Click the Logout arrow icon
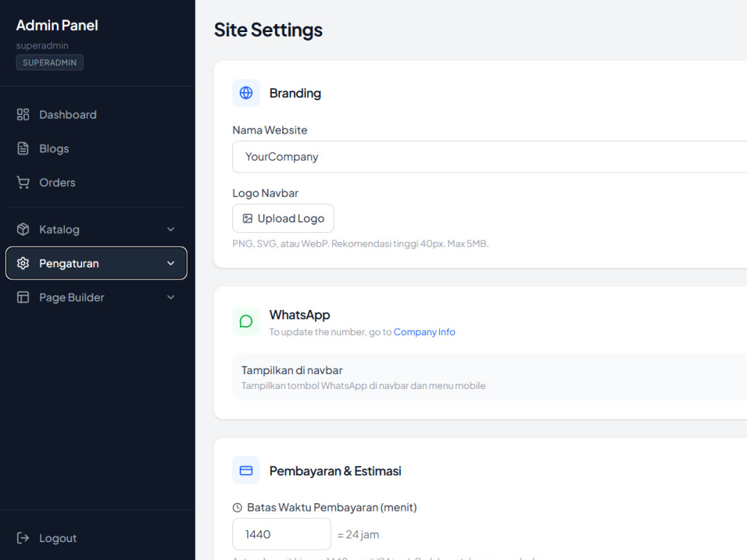Screen dimensions: 747x560 23,538
